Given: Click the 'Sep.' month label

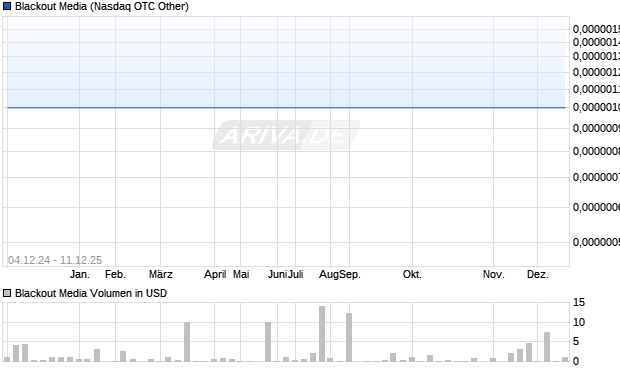Looking at the screenshot, I should tap(350, 274).
